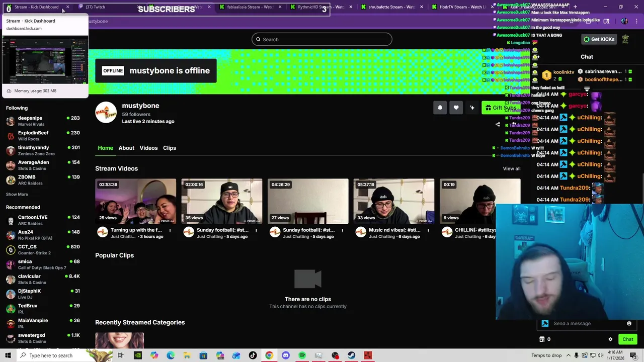Open Steam from taskbar
This screenshot has width=644, height=362.
coord(351,355)
